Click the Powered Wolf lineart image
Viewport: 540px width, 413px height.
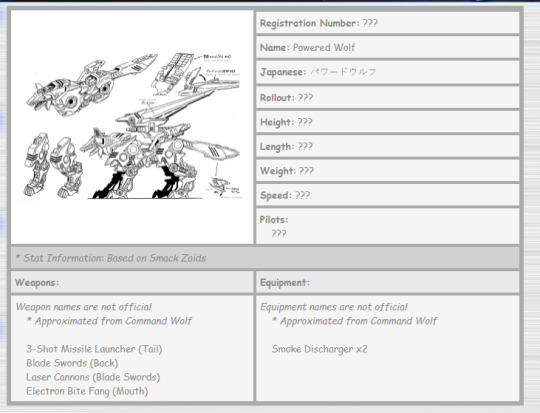tap(132, 127)
